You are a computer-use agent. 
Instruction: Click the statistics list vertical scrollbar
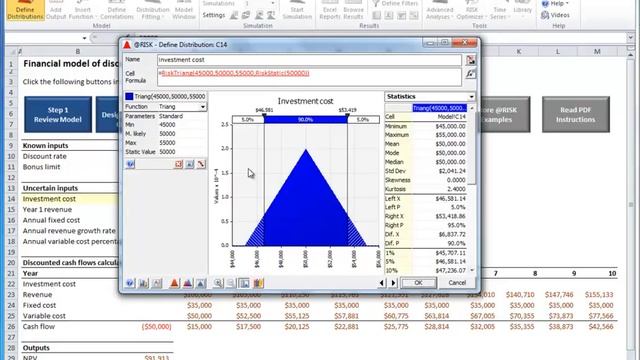(x=472, y=189)
